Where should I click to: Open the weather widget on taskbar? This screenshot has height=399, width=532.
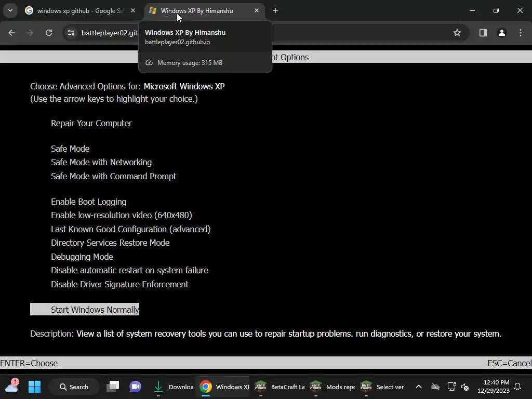11,387
